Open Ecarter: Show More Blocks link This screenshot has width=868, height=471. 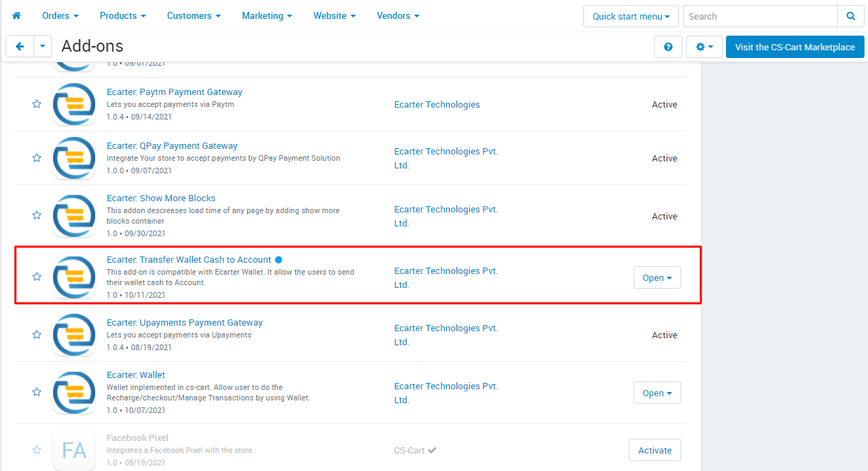[x=161, y=198]
